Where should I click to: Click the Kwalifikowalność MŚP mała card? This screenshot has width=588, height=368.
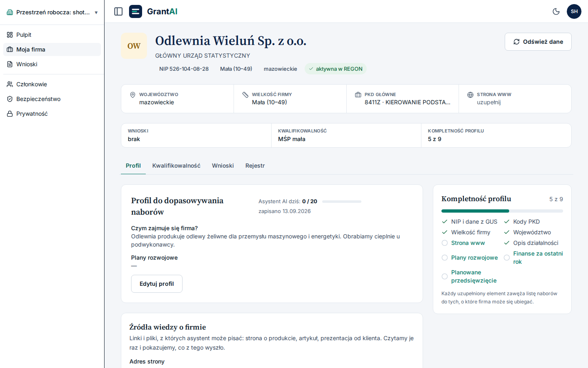pyautogui.click(x=346, y=135)
